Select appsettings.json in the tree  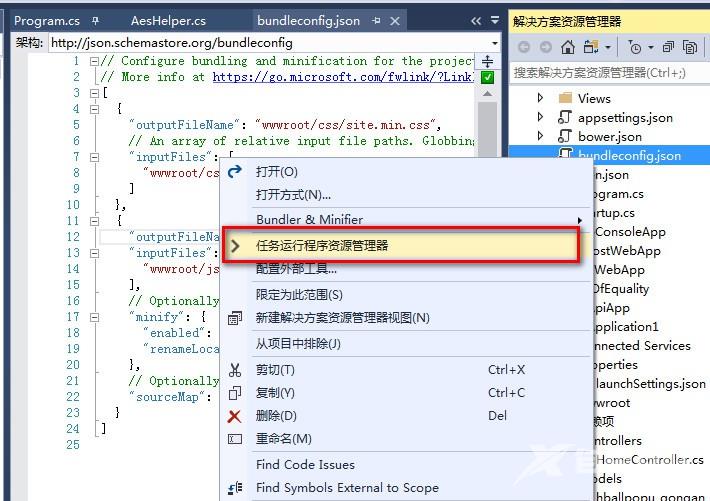(x=625, y=118)
